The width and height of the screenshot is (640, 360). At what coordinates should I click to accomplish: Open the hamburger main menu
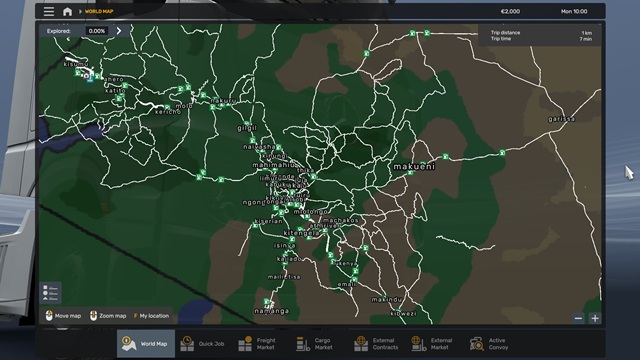click(x=49, y=11)
